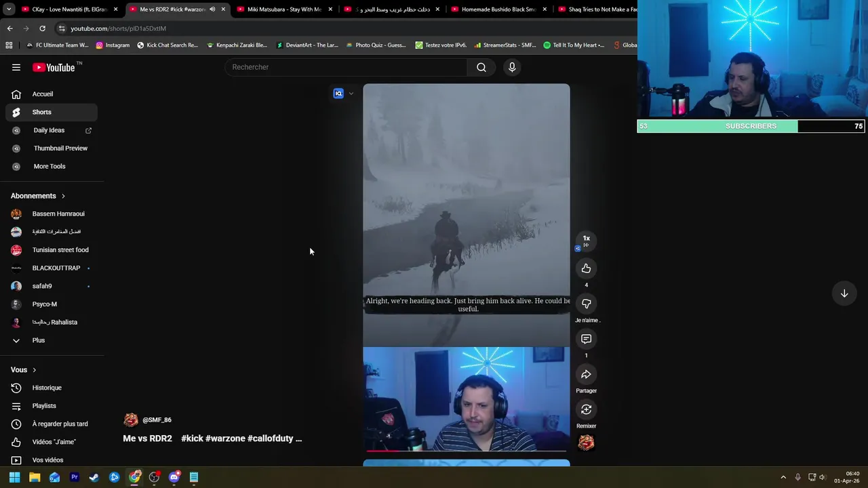This screenshot has width=868, height=488.
Task: Open the BLACKOUTTRAP channel
Action: 52,268
